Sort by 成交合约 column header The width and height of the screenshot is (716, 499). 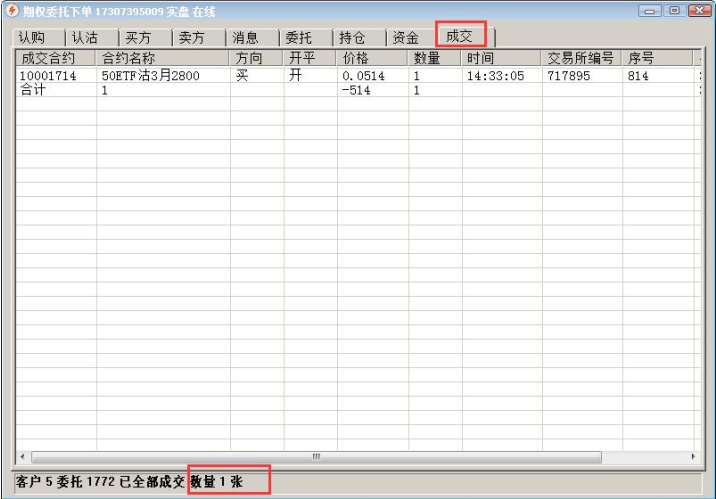click(55, 58)
